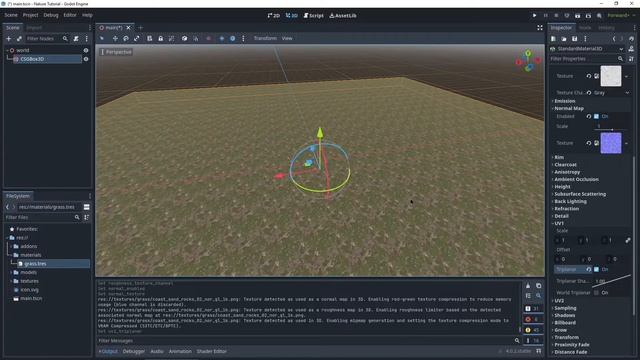The image size is (640, 360).
Task: Expand the Emission section
Action: pos(564,101)
